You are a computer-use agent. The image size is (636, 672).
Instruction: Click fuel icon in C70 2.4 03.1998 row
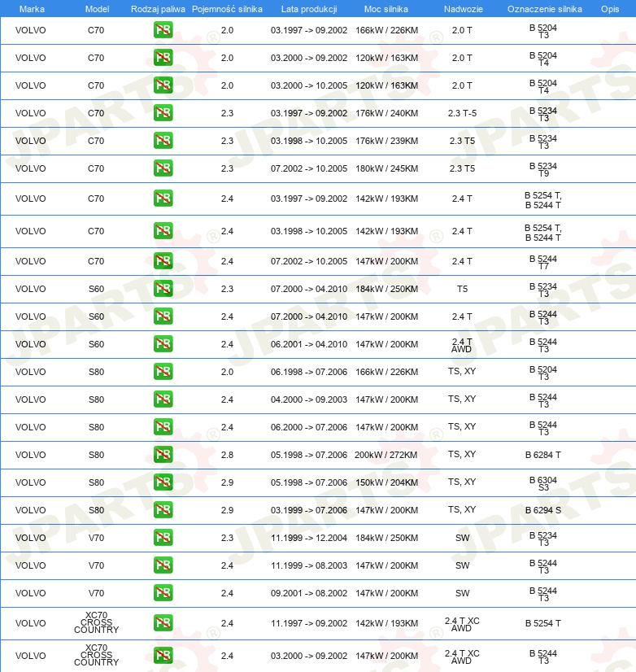163,231
